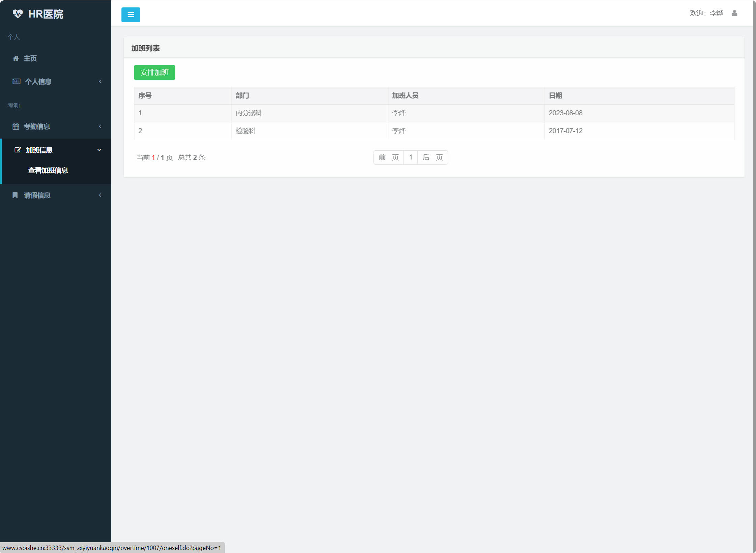Toggle sidebar with hamburger menu button
Screen dimensions: 756x553
tap(131, 15)
